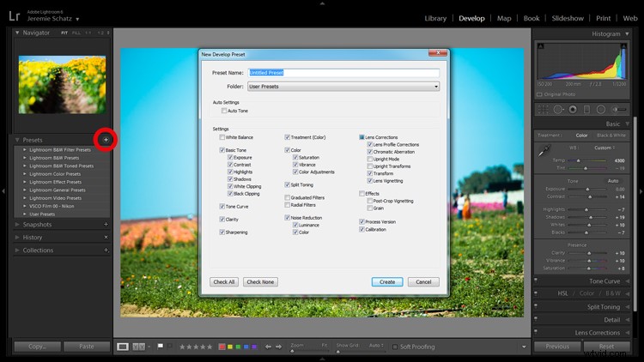Adjust the Zoom slider in toolbar
The width and height of the screenshot is (644, 362).
click(293, 352)
